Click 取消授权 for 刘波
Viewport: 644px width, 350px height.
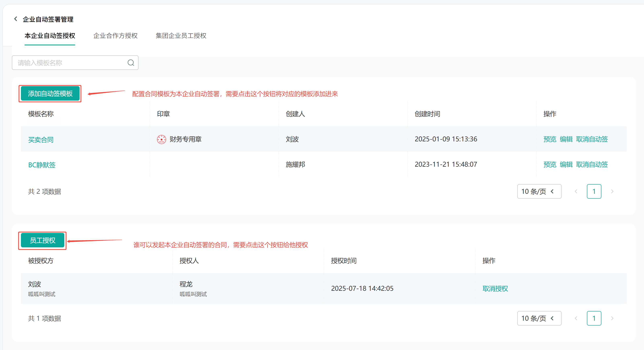[x=495, y=289]
